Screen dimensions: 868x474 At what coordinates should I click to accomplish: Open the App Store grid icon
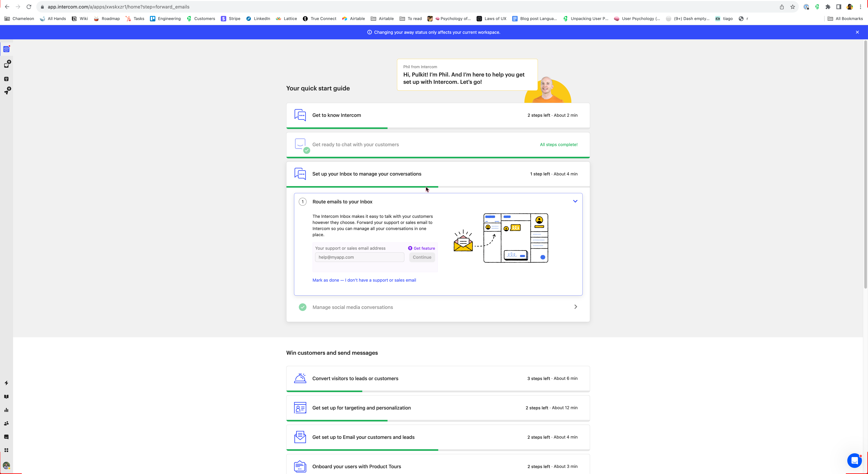6,450
